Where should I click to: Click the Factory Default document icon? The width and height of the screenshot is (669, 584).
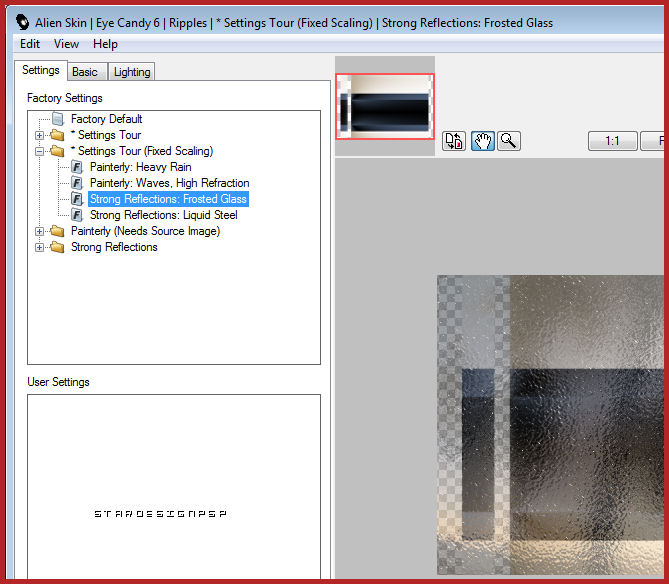(x=58, y=119)
